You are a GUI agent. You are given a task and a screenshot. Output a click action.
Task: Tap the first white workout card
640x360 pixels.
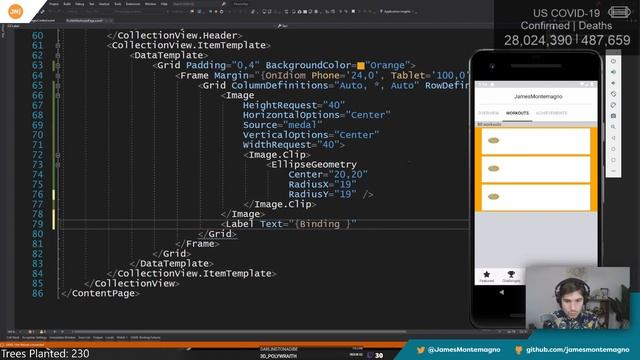[x=536, y=141]
